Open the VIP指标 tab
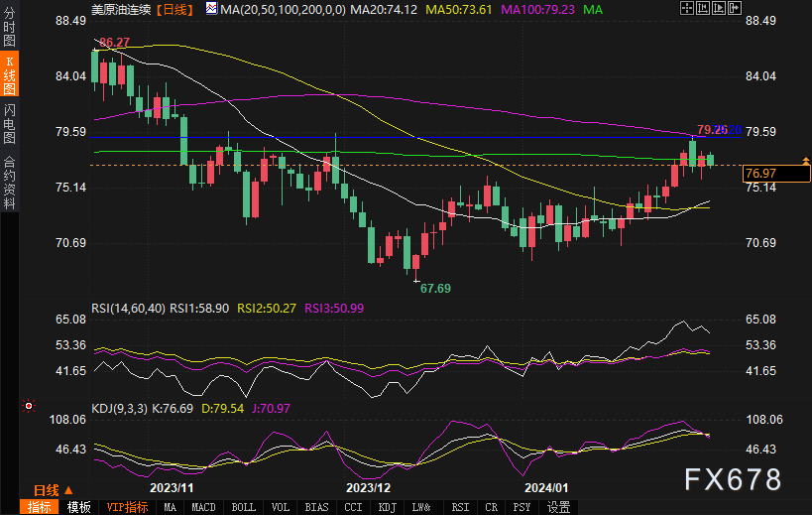 pos(127,507)
